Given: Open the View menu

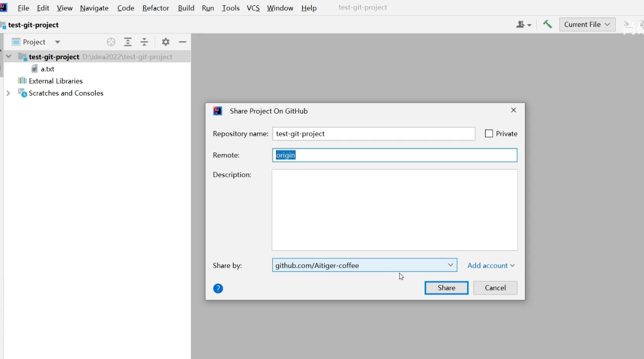Looking at the screenshot, I should click(65, 8).
